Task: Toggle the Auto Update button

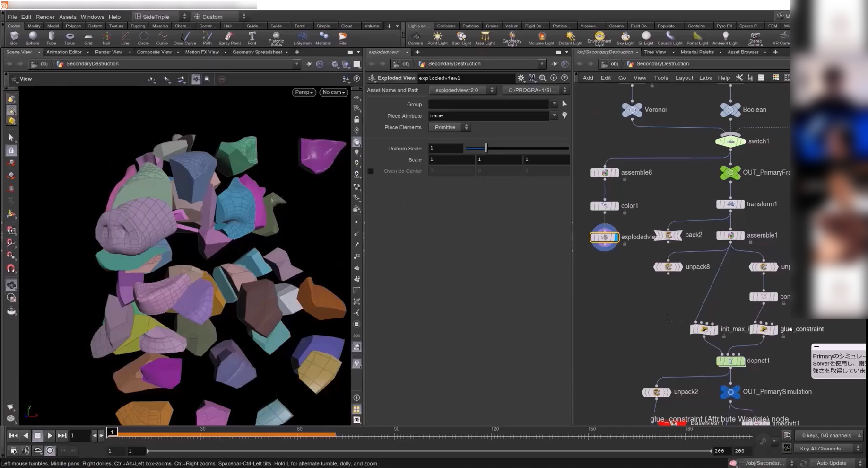Action: (x=831, y=463)
